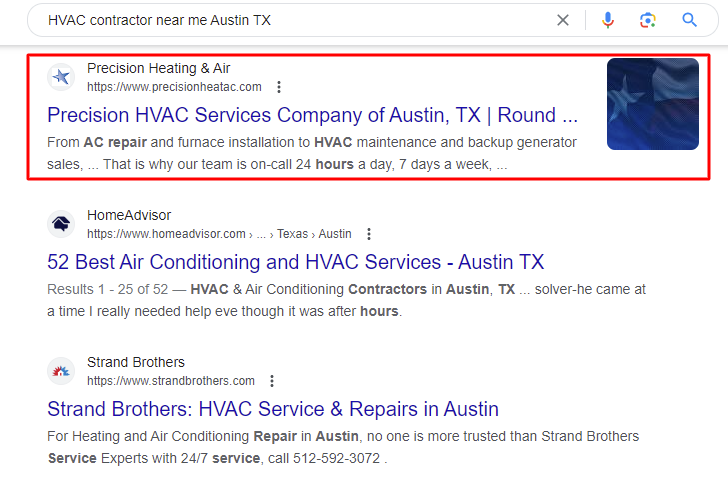728x477 pixels.
Task: Click Texas flag thumbnail for Precision result
Action: coord(652,104)
